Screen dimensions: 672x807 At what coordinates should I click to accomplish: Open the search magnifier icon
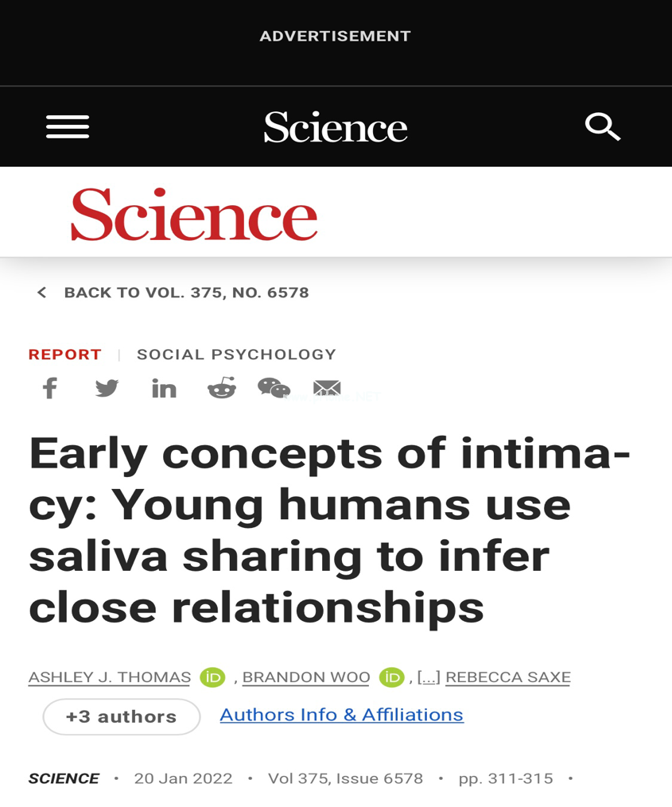[603, 126]
